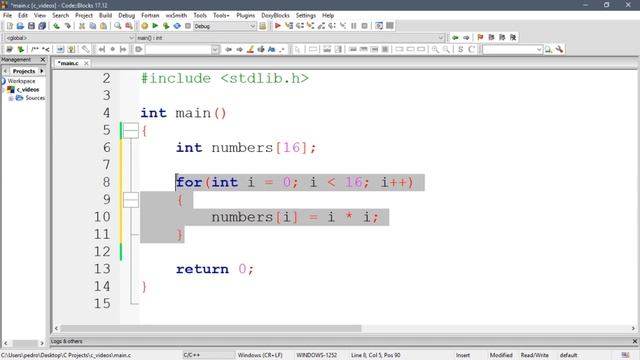Screen dimensions: 640x360
Task: Click the Doxygen block comment icon
Action: pos(35,49)
